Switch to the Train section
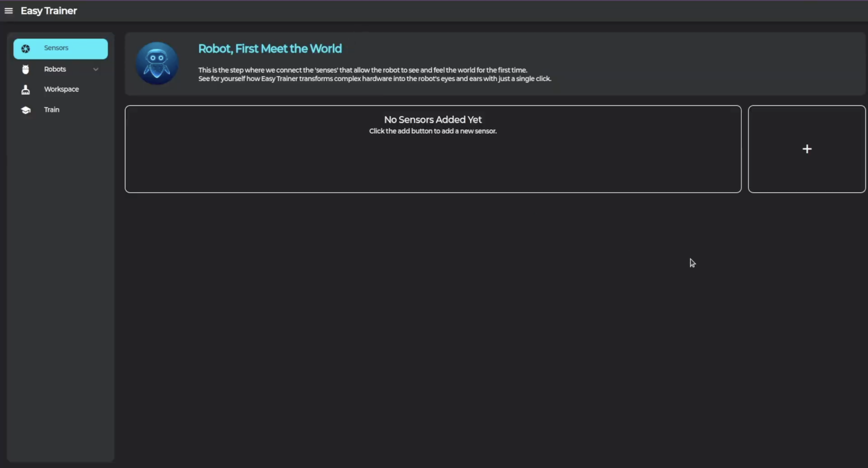The image size is (868, 468). pos(52,110)
